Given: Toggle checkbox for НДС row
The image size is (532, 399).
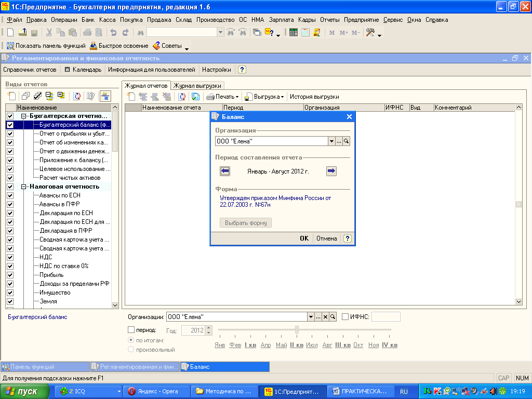Looking at the screenshot, I should (x=10, y=257).
